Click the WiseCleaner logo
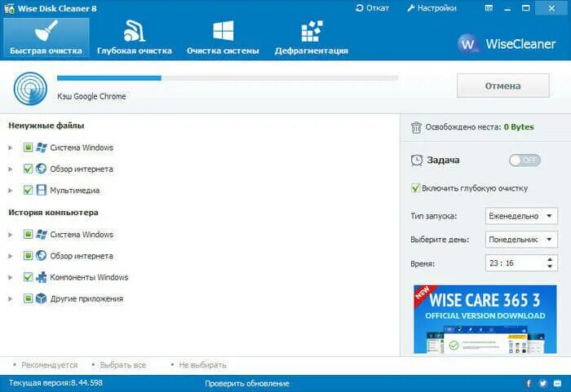Viewport: 571px width, 392px height. click(x=507, y=44)
